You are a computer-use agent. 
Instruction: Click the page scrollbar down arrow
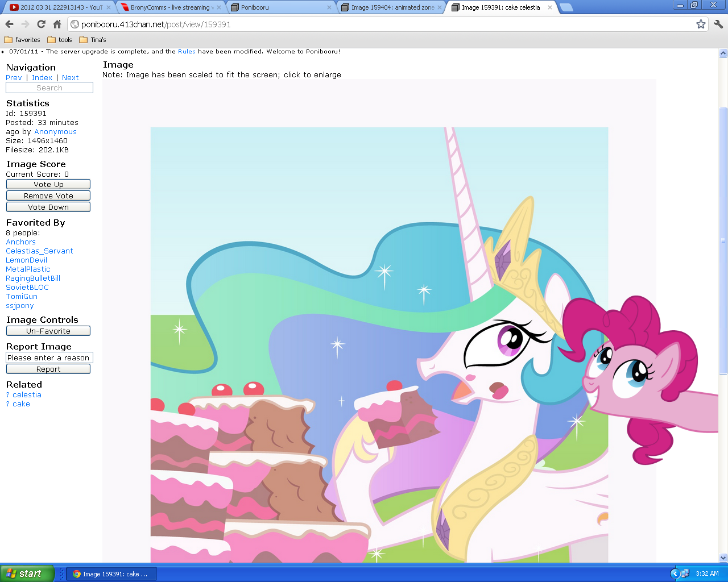coord(723,558)
